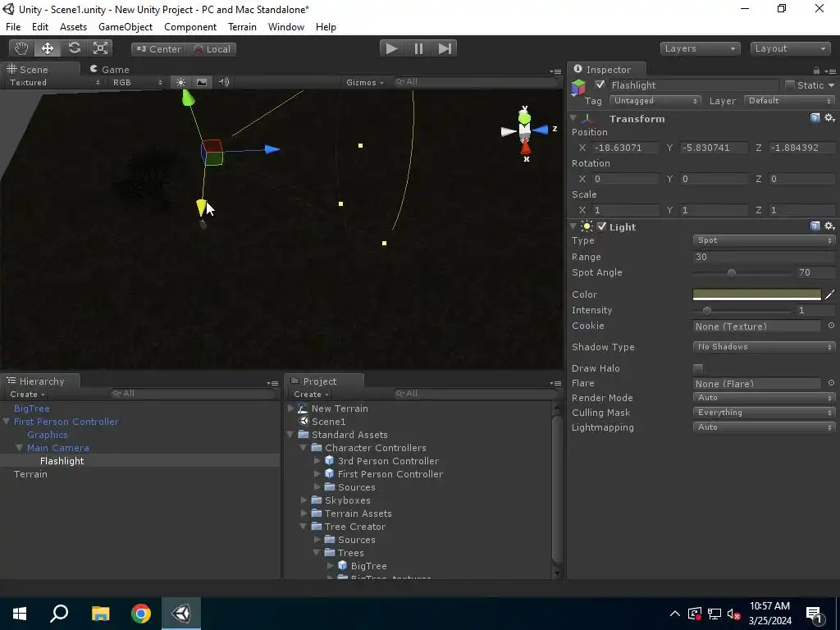This screenshot has width=840, height=630.
Task: Open Render Mode dropdown
Action: [764, 398]
